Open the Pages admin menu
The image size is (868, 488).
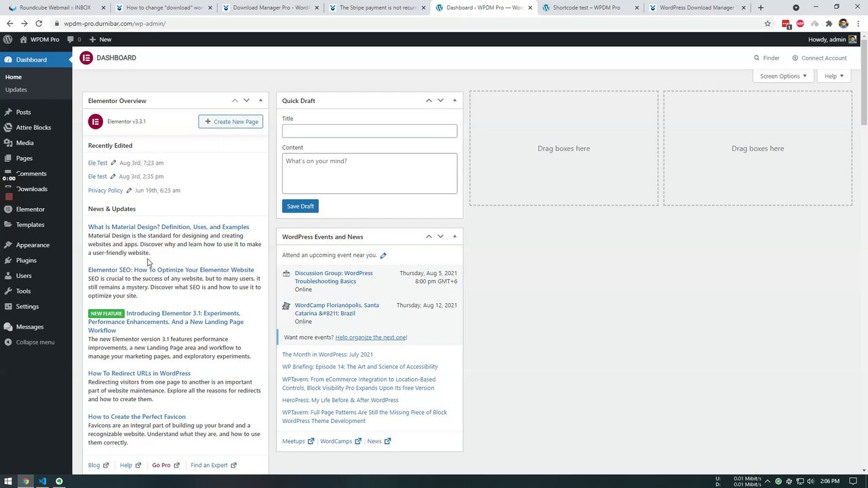coord(24,158)
